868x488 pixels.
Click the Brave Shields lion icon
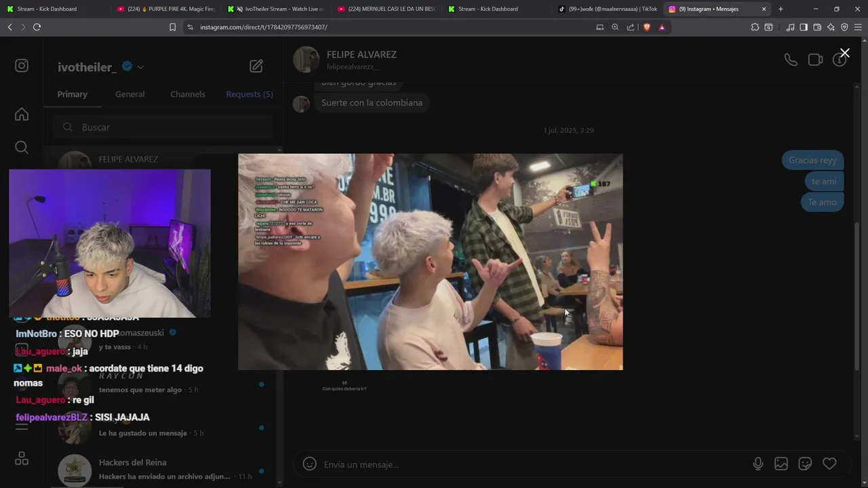coord(646,27)
